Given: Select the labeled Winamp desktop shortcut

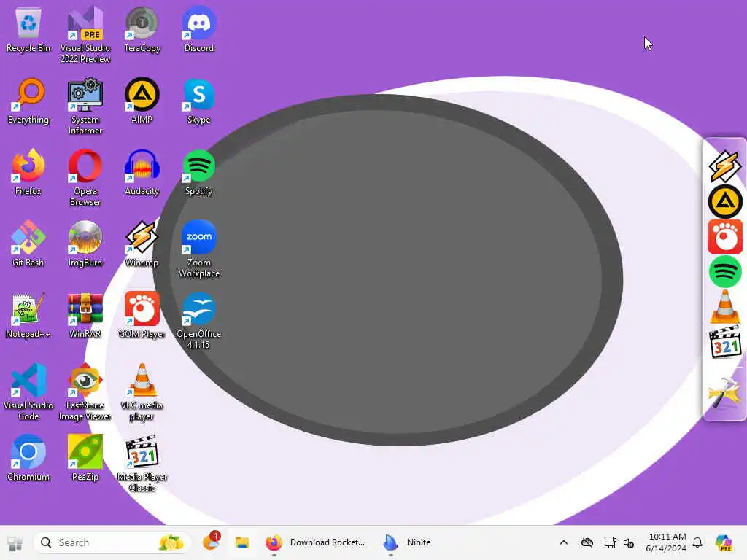Looking at the screenshot, I should coord(142,244).
